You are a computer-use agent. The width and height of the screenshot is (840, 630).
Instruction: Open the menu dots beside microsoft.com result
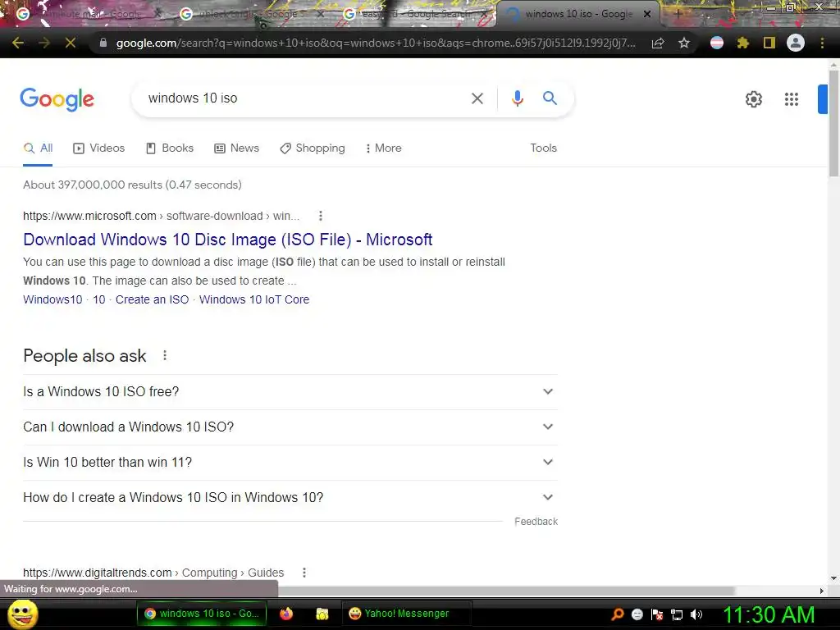click(x=321, y=216)
